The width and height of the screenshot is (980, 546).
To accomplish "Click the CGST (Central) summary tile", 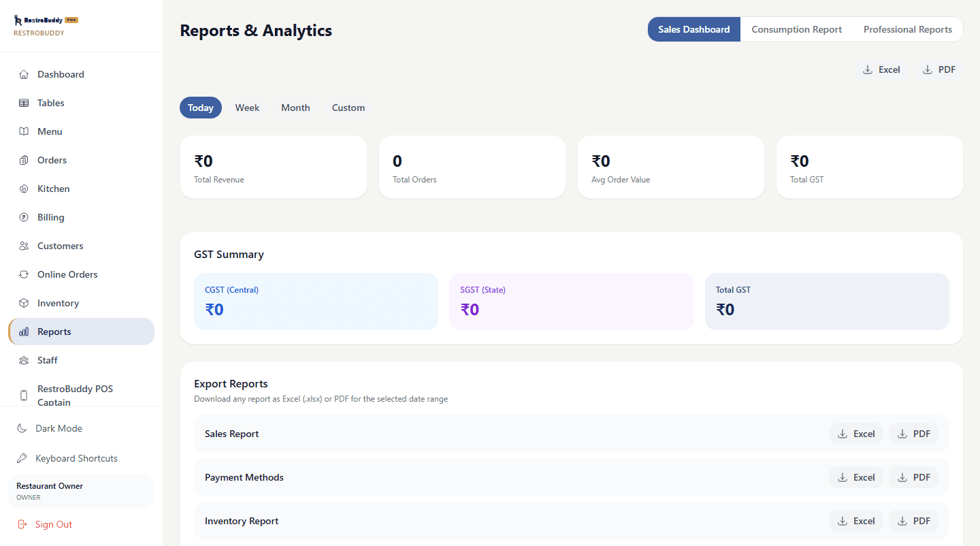I will click(x=316, y=302).
